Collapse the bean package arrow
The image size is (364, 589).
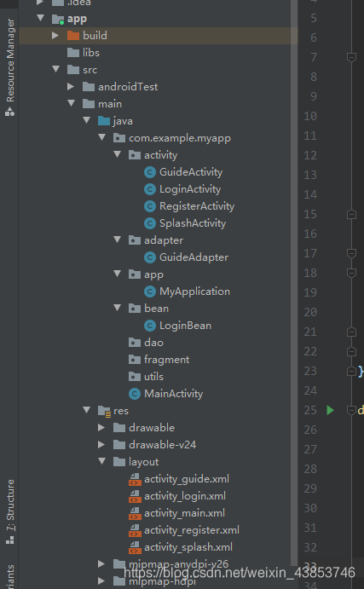[x=118, y=308]
